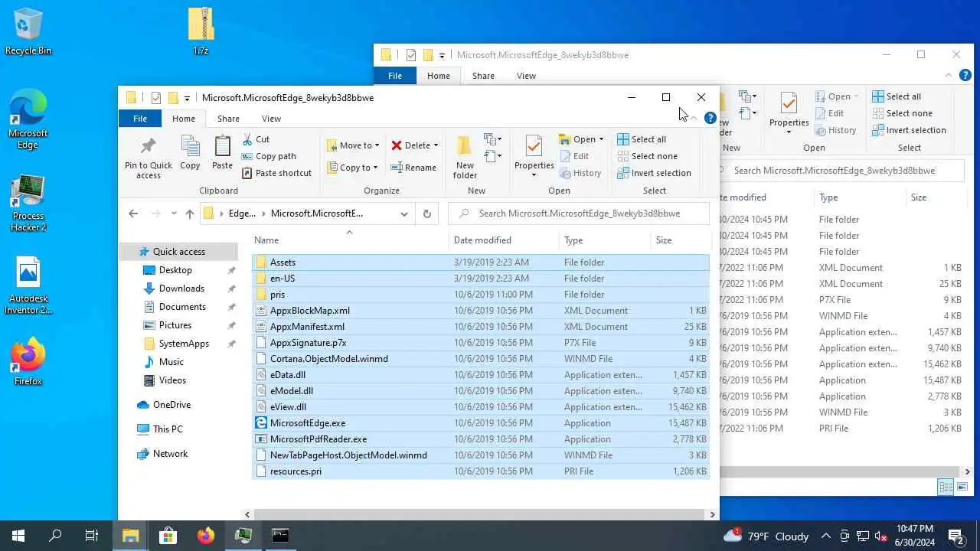This screenshot has width=980, height=551.
Task: Select Downloads in navigation pane
Action: pos(181,289)
